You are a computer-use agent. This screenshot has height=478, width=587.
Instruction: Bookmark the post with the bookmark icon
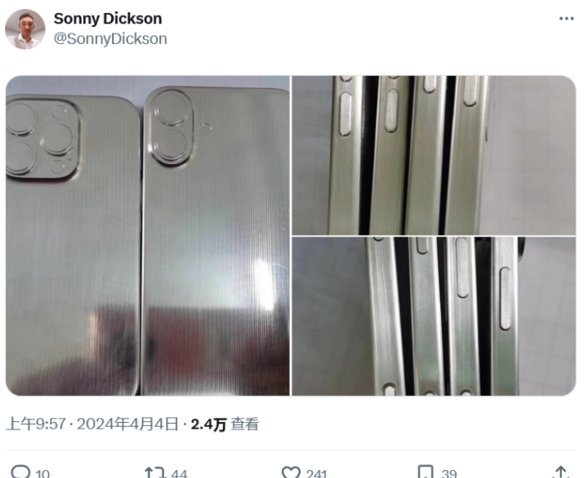[426, 472]
